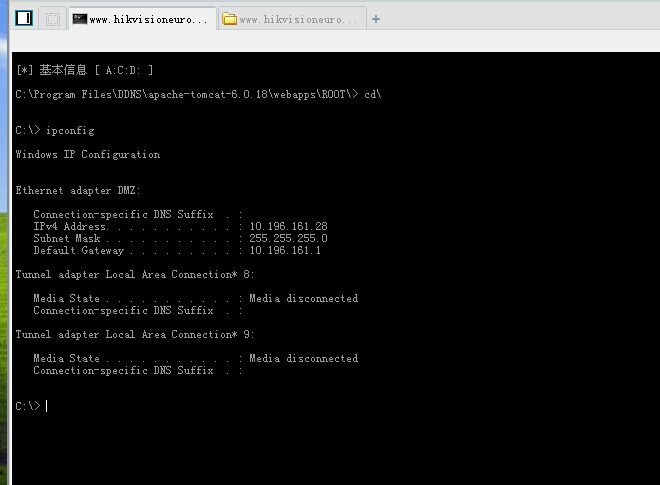Click the tomcat webapps ROOT path line
This screenshot has width=660, height=485.
coord(198,94)
